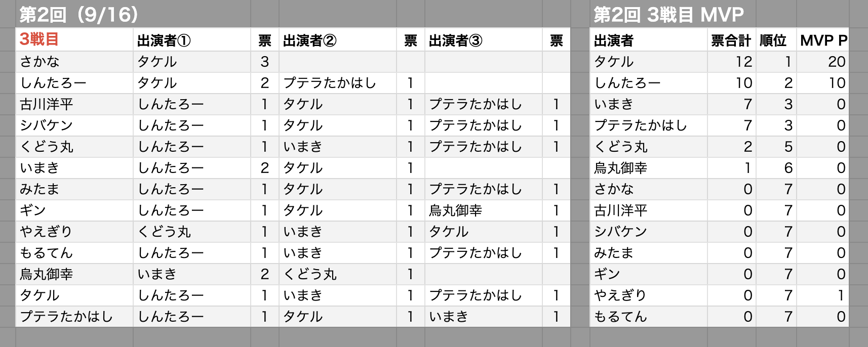Select the MVP P value 20

coord(836,62)
